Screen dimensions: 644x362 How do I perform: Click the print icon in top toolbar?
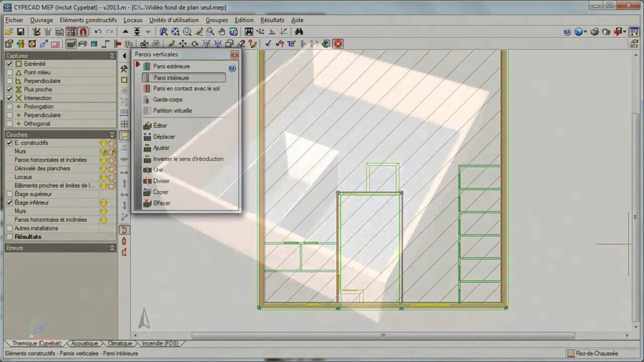click(594, 31)
